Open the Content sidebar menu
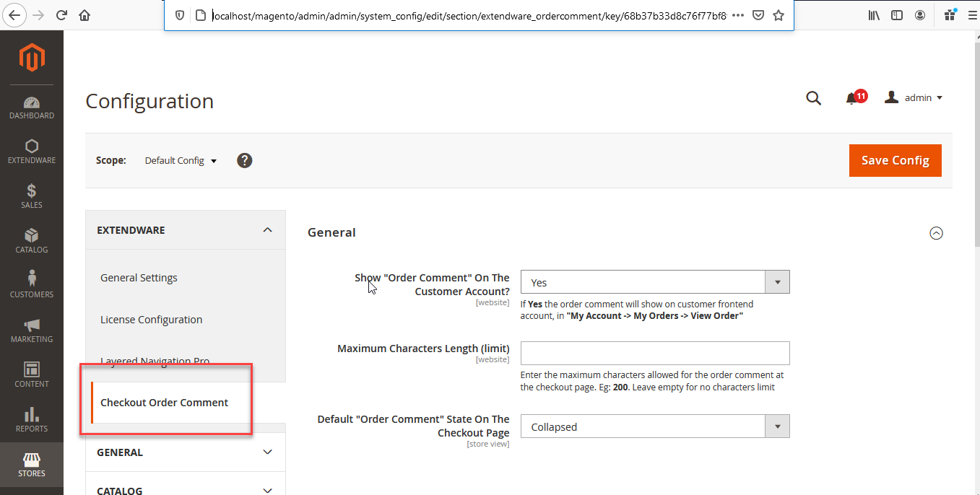This screenshot has width=980, height=495. click(x=32, y=376)
